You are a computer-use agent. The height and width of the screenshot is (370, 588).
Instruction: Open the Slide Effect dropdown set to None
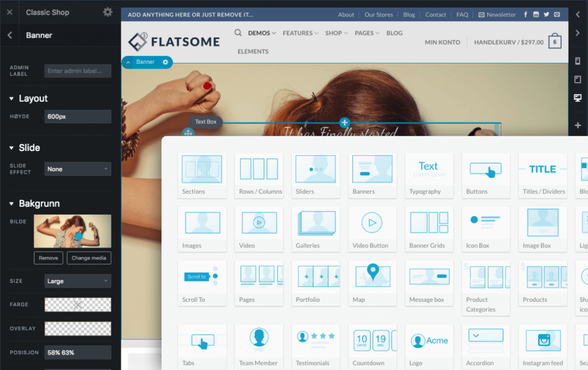pyautogui.click(x=77, y=169)
